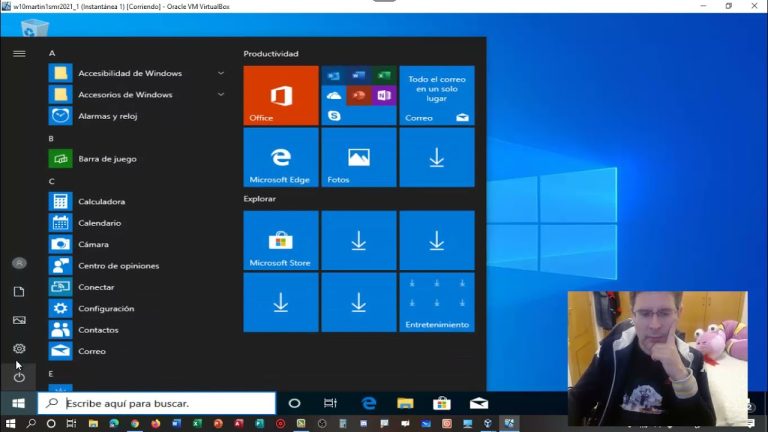This screenshot has width=768, height=432.
Task: Click the Windows Start button
Action: [x=18, y=403]
